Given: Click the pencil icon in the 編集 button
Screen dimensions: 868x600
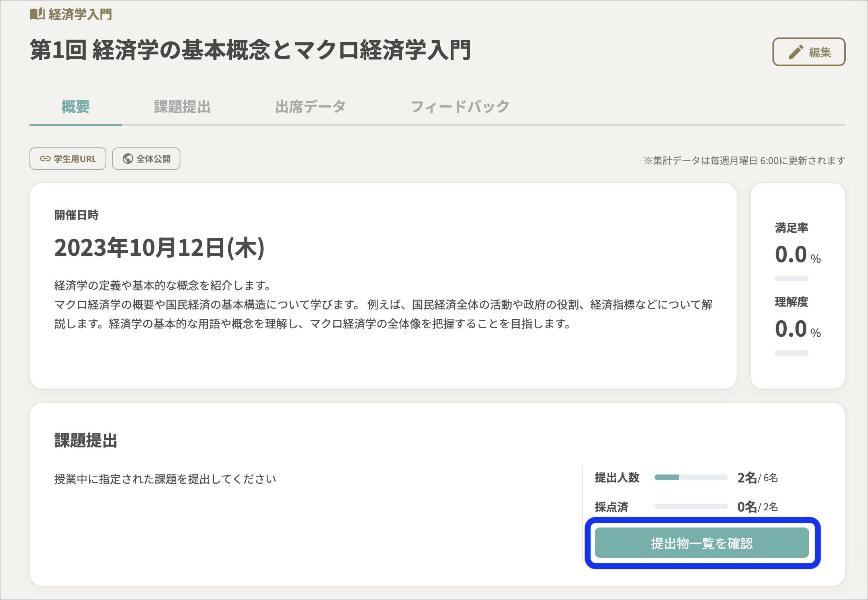Looking at the screenshot, I should click(x=796, y=52).
